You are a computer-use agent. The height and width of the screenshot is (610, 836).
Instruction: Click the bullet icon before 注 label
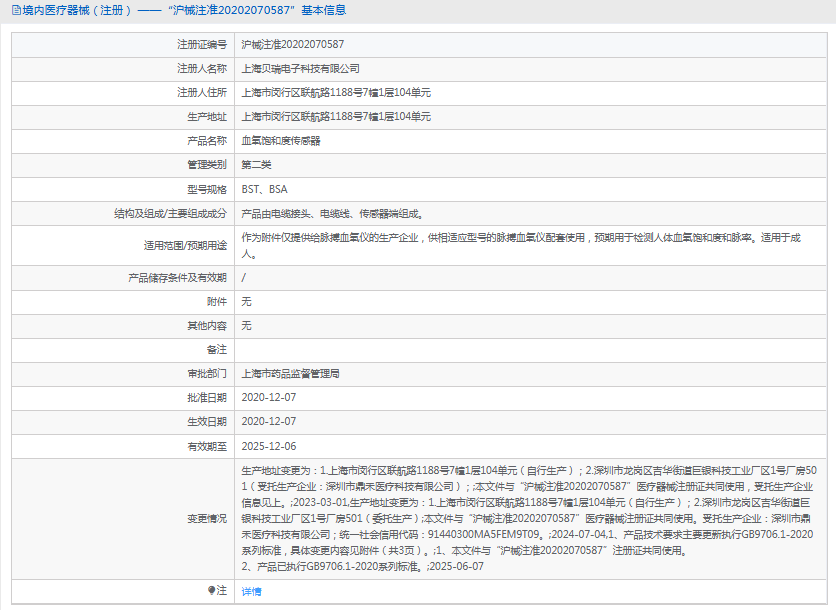[x=211, y=590]
